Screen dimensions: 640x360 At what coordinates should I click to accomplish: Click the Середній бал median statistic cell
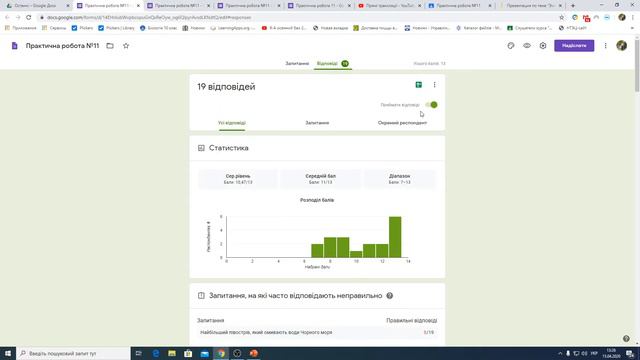click(x=320, y=179)
